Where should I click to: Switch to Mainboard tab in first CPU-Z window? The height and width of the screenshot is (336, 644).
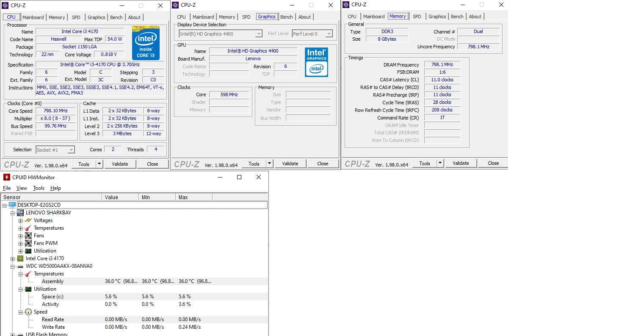point(33,17)
